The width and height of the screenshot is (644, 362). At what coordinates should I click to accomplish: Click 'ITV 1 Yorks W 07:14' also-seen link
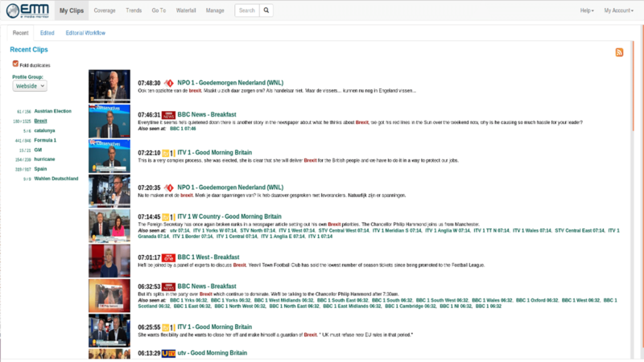215,231
